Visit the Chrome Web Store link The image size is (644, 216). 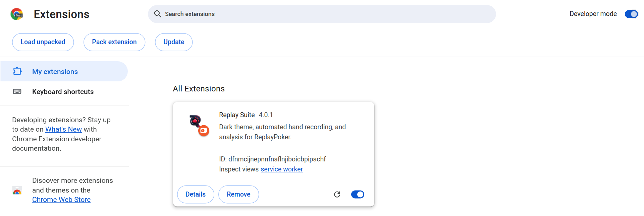click(61, 200)
